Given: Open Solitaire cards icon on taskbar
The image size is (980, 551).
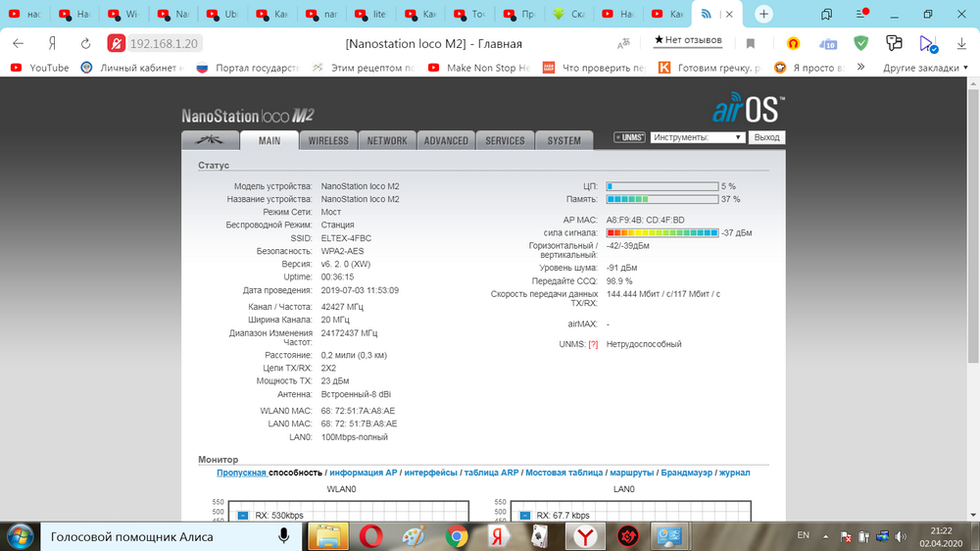Looking at the screenshot, I should (x=540, y=536).
